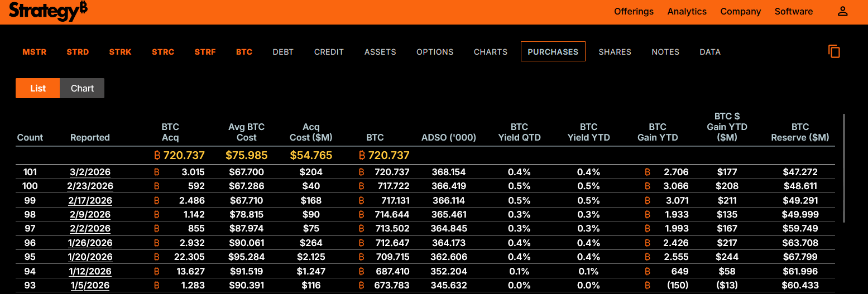Open the 1/20/2026 reported purchase link
The width and height of the screenshot is (868, 294).
click(x=90, y=257)
